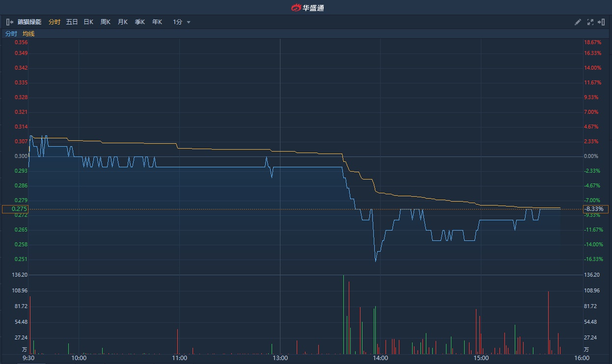Collapse the right side panel icon

pos(601,22)
